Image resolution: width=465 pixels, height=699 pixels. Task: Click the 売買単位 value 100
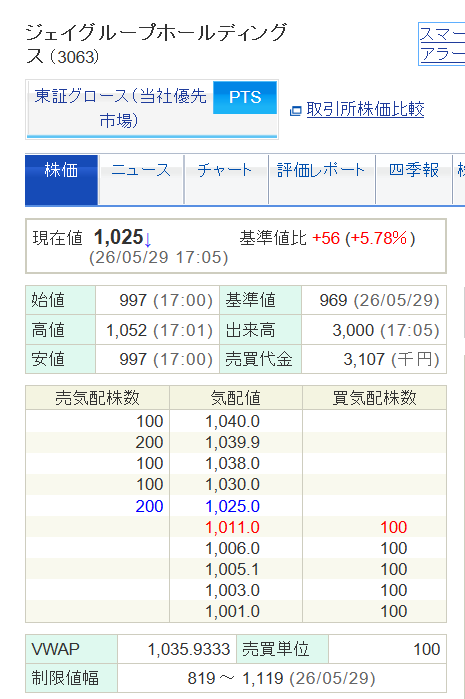pos(427,649)
